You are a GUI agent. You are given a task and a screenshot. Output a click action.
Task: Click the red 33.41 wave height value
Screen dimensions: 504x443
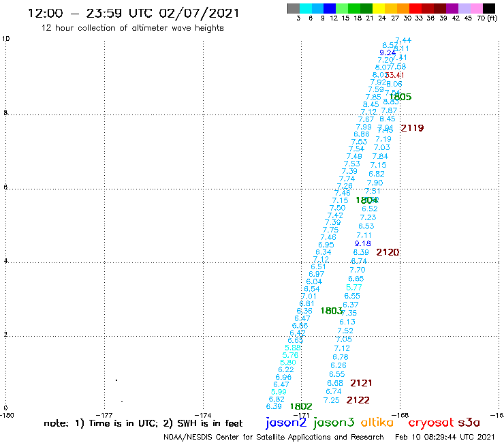[x=394, y=75]
